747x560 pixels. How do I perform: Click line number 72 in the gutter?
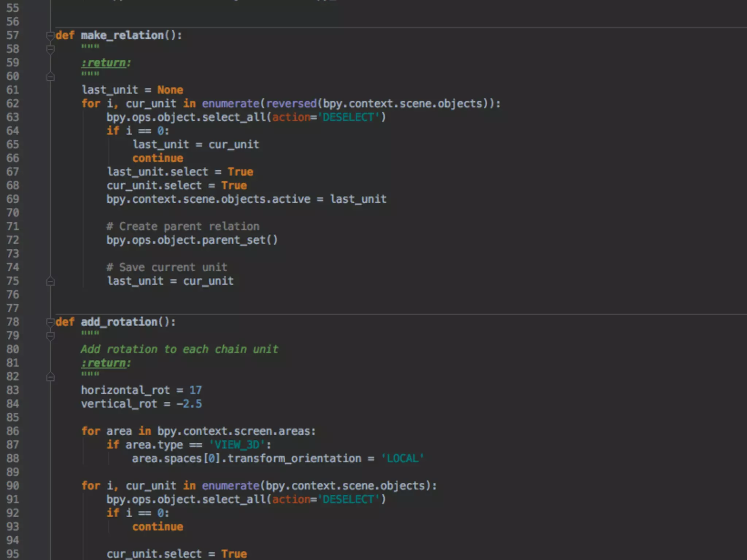tap(13, 240)
